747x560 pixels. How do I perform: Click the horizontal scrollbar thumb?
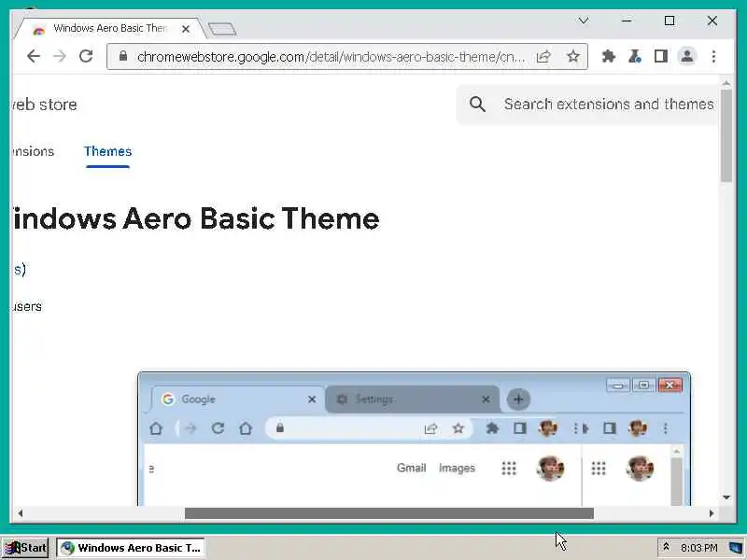[x=389, y=513]
